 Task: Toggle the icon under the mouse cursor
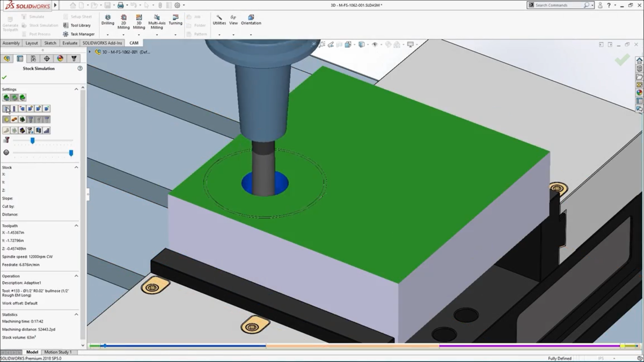click(6, 108)
